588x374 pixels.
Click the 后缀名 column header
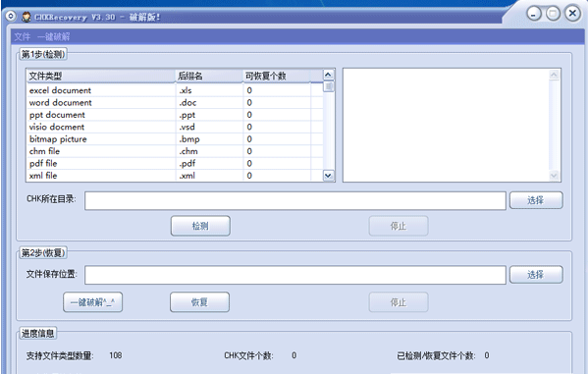pos(209,77)
